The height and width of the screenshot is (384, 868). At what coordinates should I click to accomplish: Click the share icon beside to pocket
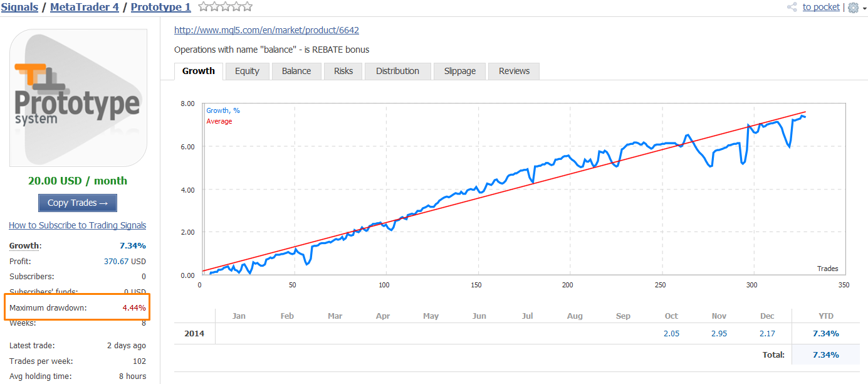(792, 7)
